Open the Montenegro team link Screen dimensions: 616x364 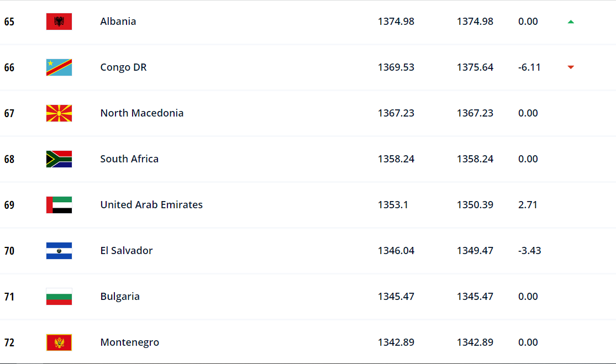(x=130, y=342)
